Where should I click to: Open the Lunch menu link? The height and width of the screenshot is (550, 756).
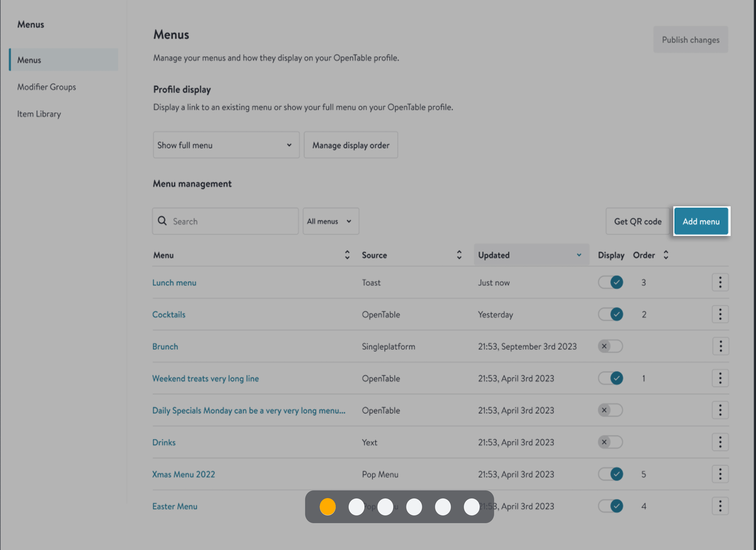tap(174, 283)
